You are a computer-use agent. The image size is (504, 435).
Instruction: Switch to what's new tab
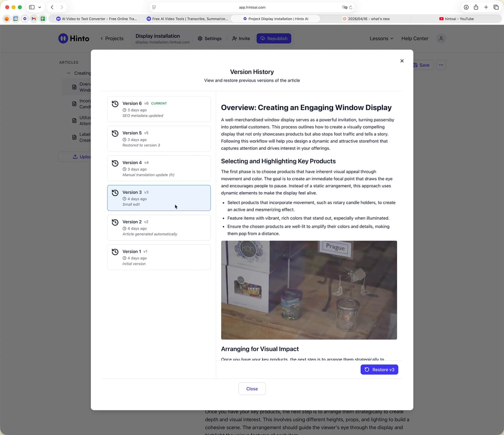pyautogui.click(x=366, y=19)
